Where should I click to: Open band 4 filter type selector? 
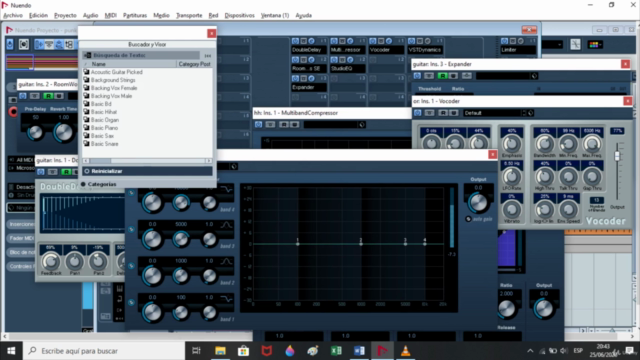227,189
